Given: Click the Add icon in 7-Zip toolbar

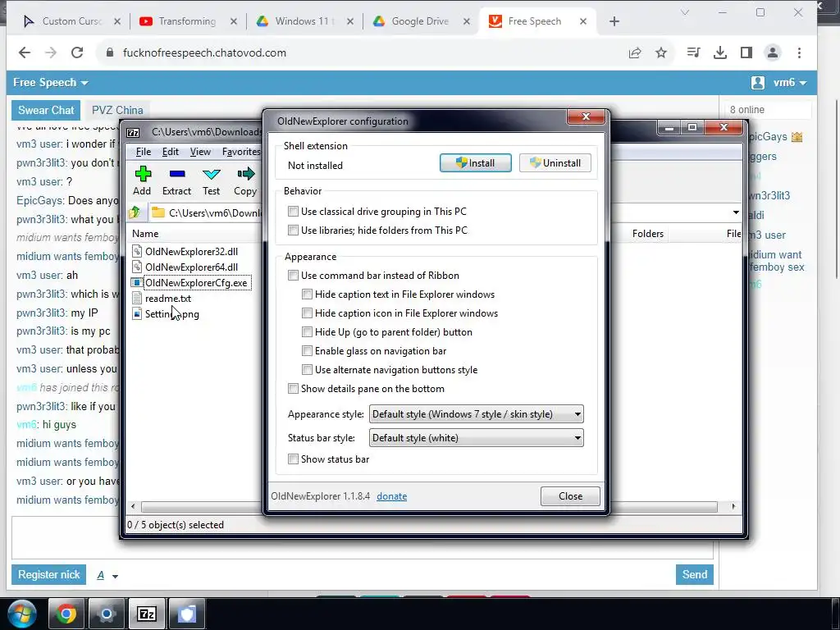Looking at the screenshot, I should pos(143,174).
